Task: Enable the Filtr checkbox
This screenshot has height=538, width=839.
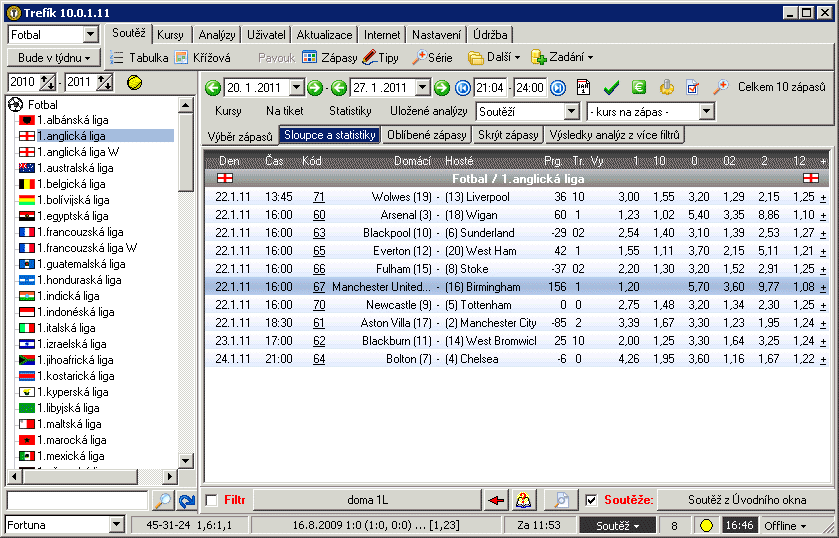Action: point(212,501)
